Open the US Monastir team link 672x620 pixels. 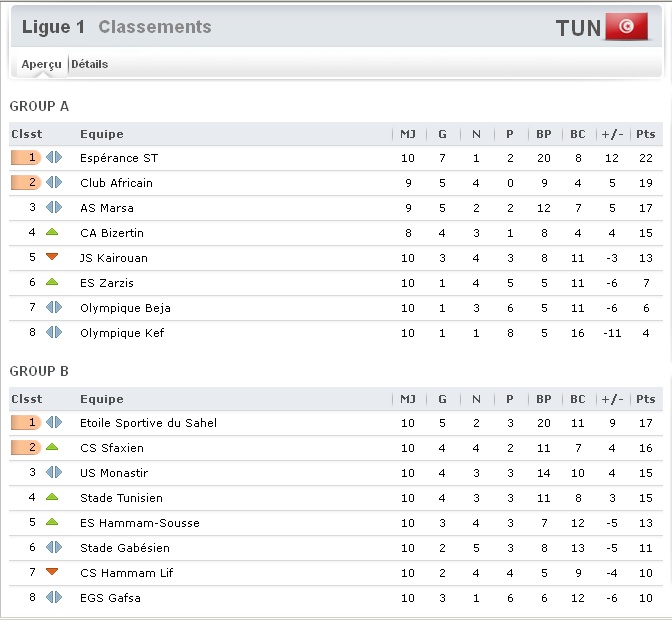pos(114,473)
